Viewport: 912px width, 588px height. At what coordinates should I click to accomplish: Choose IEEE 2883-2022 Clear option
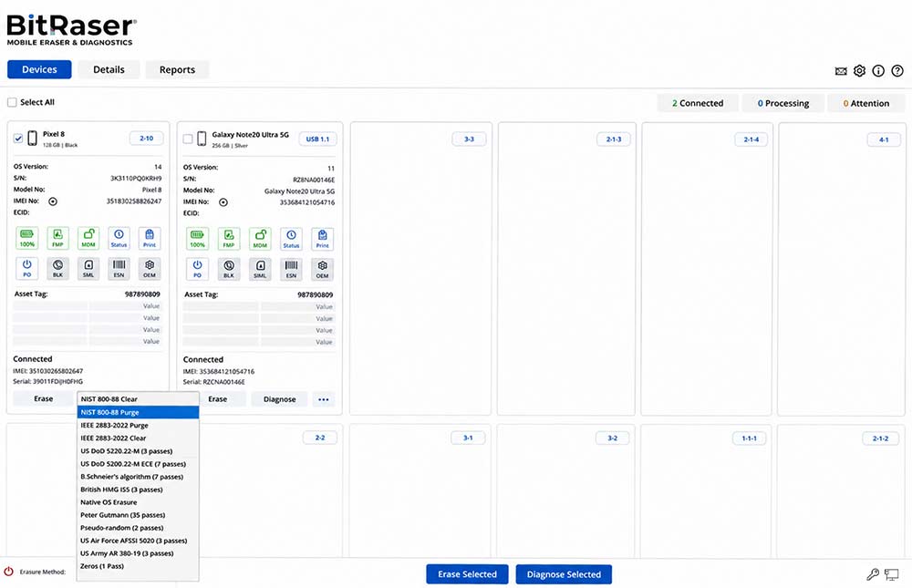click(138, 438)
